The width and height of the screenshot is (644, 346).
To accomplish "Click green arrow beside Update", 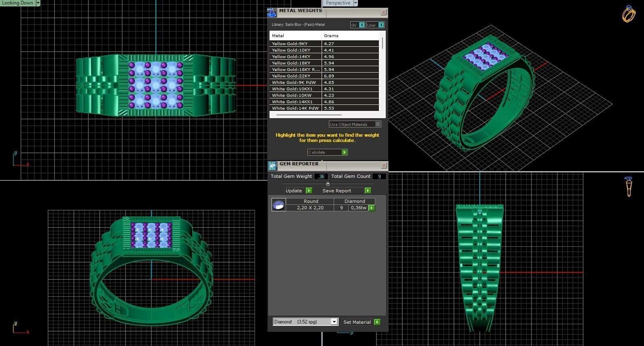I will click(309, 191).
